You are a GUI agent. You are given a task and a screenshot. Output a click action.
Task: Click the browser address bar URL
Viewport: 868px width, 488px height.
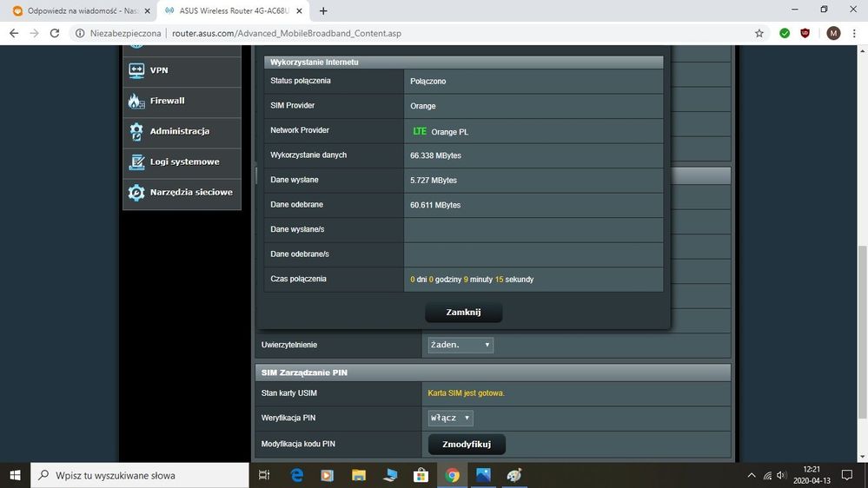point(287,33)
